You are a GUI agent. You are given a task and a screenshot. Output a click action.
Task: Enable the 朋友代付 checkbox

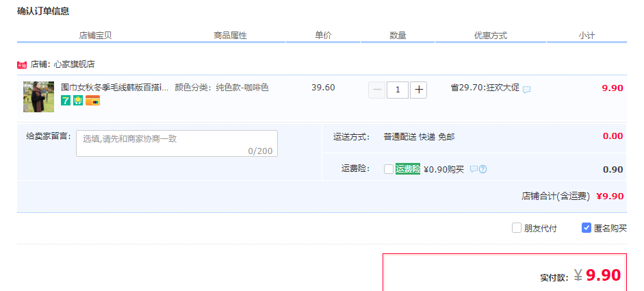(x=516, y=228)
